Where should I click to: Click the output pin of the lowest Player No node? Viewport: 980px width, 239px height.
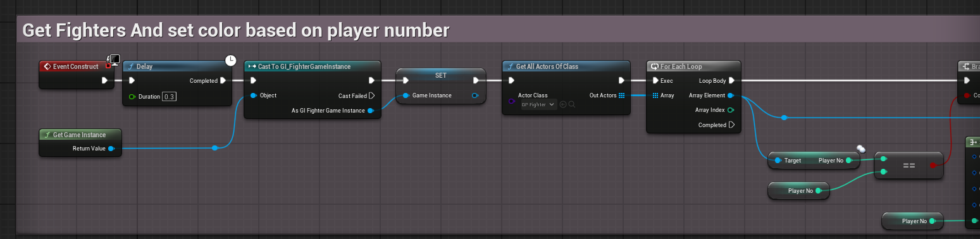933,221
